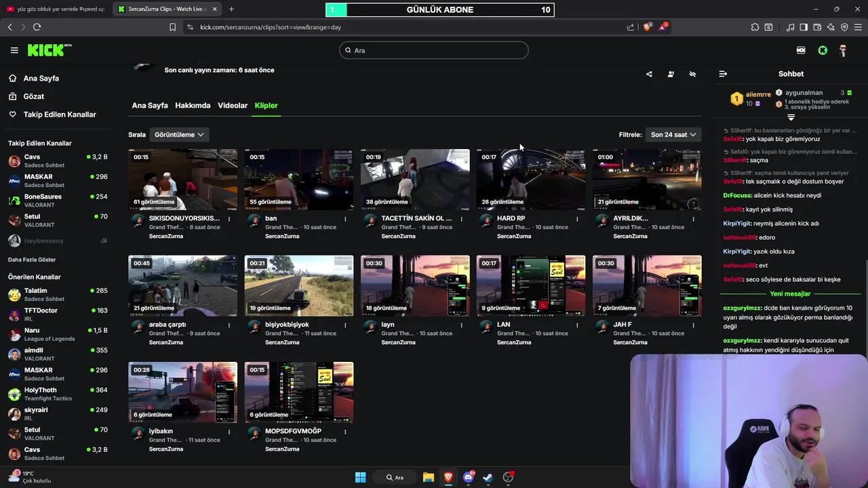Collapse chat with arrow icon beside Sohbet
Screen dimensions: 868x488
[723, 74]
